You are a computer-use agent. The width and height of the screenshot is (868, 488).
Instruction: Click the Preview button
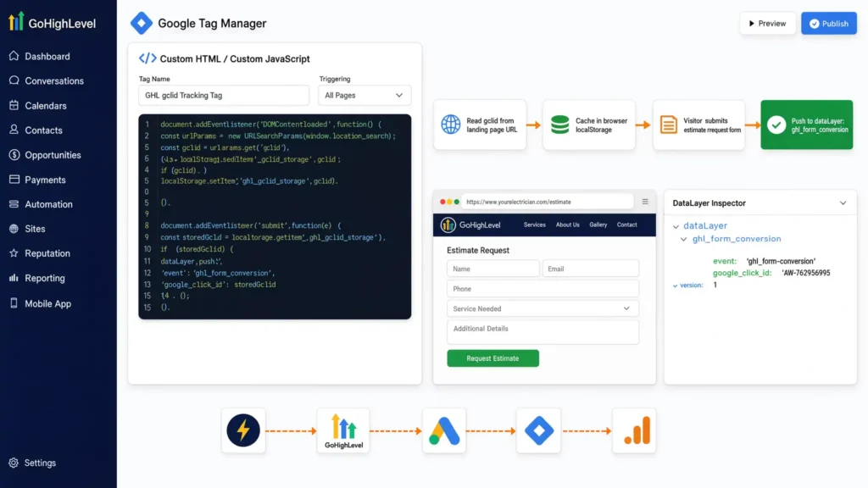(x=767, y=23)
